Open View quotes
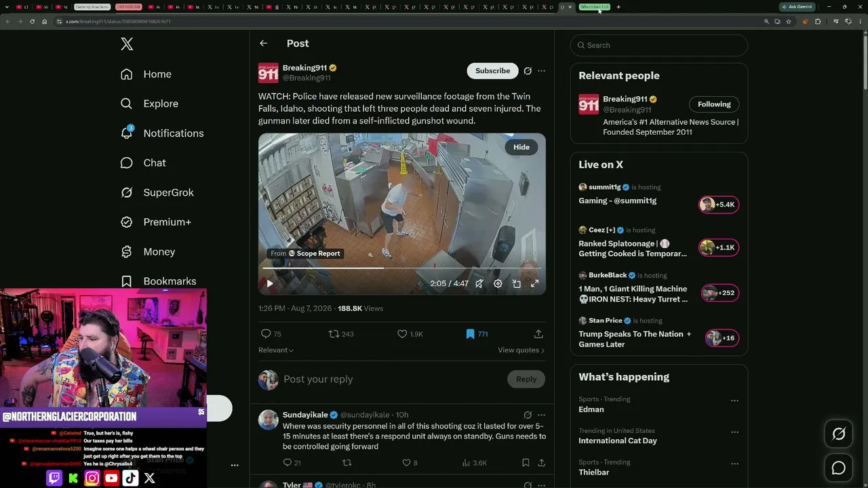The width and height of the screenshot is (868, 488). pos(521,350)
